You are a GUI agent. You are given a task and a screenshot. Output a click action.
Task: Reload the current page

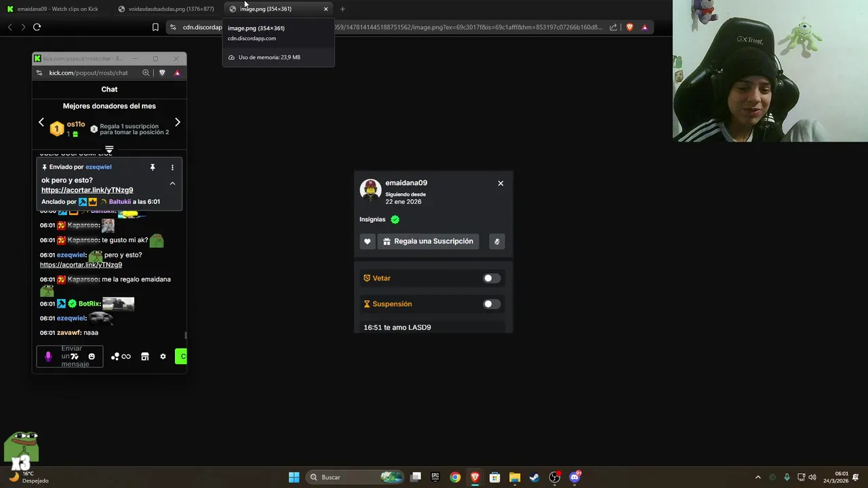pos(37,27)
